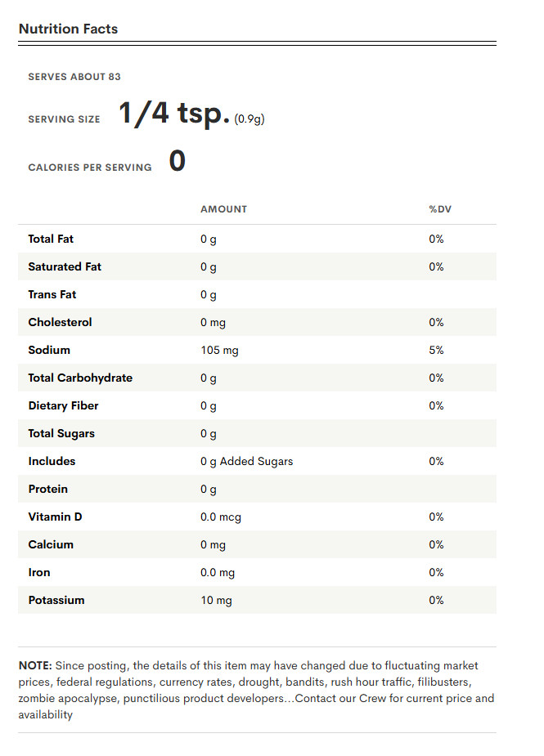Click the Iron row label
544x756 pixels.
point(39,572)
